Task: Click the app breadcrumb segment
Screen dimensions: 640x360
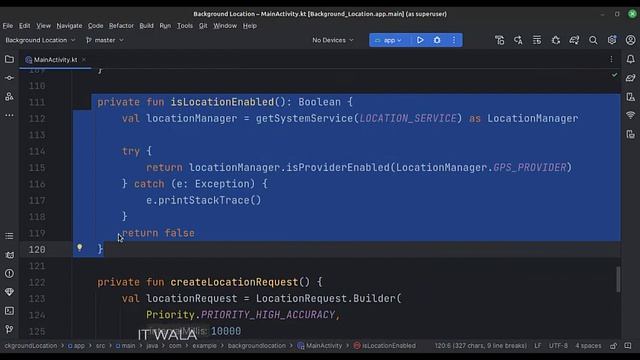Action: (x=76, y=346)
